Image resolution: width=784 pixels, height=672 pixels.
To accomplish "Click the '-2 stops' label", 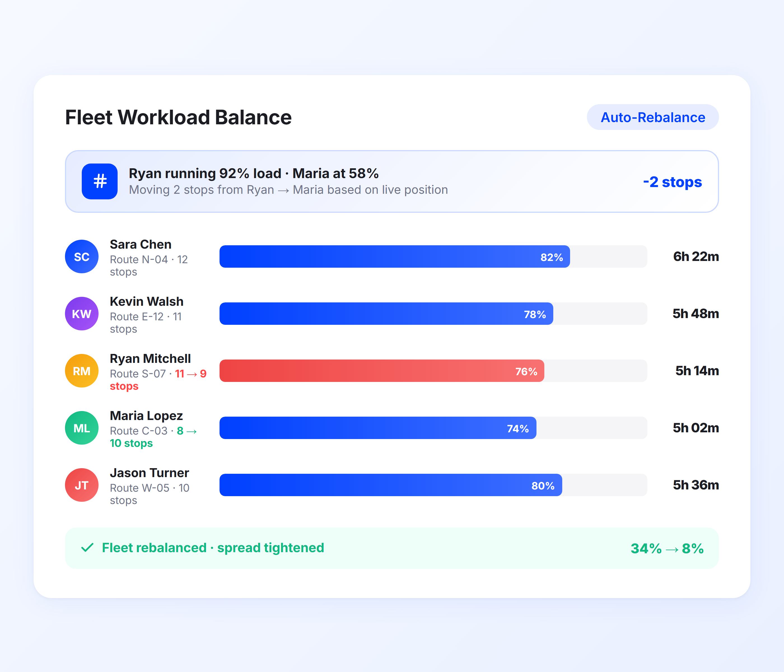I will [672, 182].
